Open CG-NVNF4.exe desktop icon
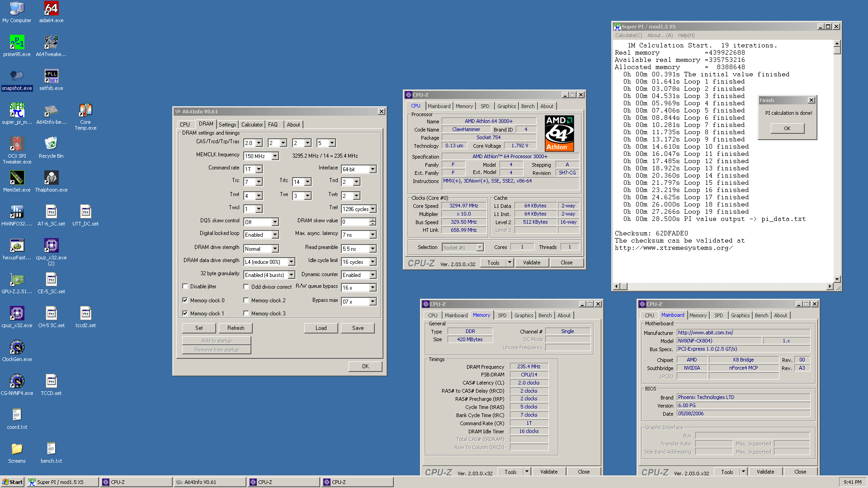This screenshot has height=488, width=868. tap(17, 385)
